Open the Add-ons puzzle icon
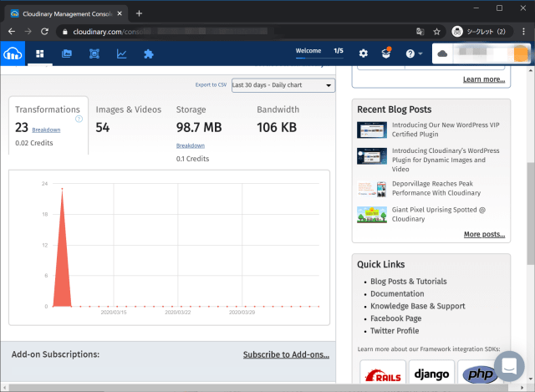The height and width of the screenshot is (392, 535). pyautogui.click(x=149, y=53)
